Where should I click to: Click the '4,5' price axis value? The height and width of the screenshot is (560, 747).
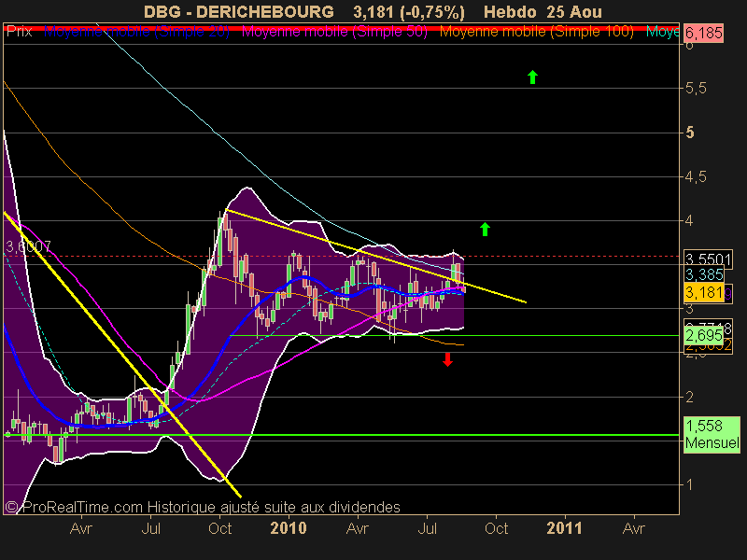(696, 176)
